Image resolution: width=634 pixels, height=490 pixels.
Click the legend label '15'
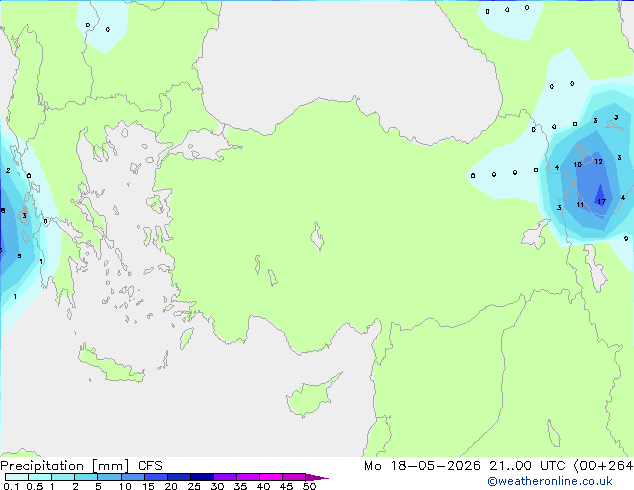coord(148,486)
